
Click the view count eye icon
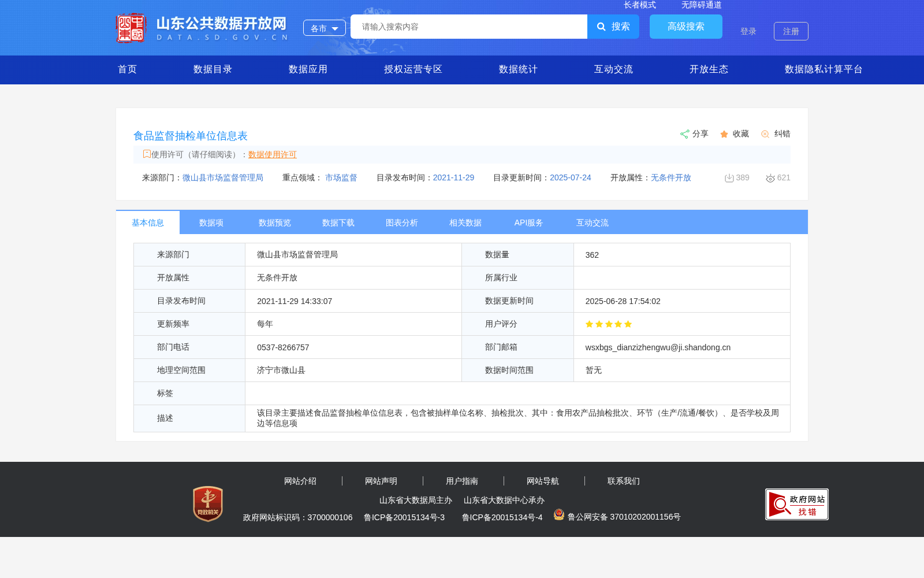770,178
